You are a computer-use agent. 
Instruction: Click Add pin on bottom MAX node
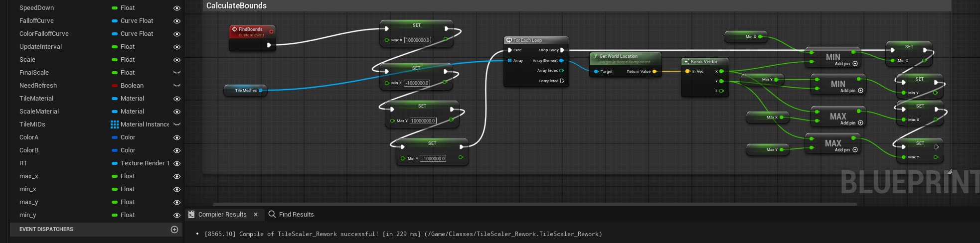(855, 150)
